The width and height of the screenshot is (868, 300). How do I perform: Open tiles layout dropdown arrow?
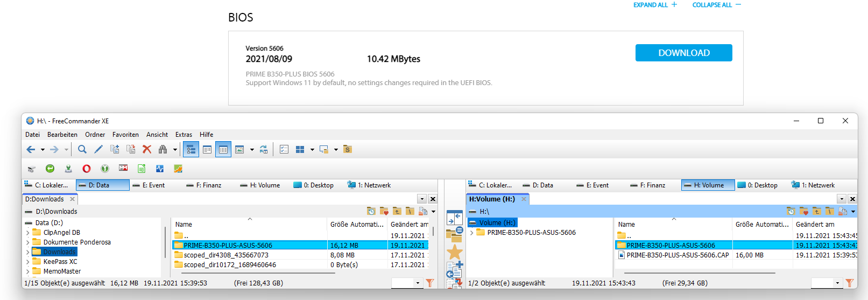coord(312,150)
